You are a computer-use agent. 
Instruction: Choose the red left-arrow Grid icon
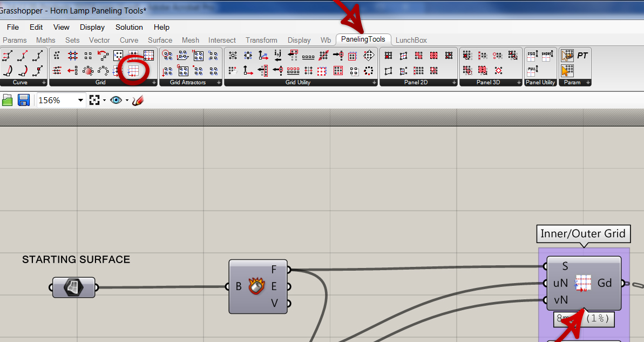tap(73, 71)
